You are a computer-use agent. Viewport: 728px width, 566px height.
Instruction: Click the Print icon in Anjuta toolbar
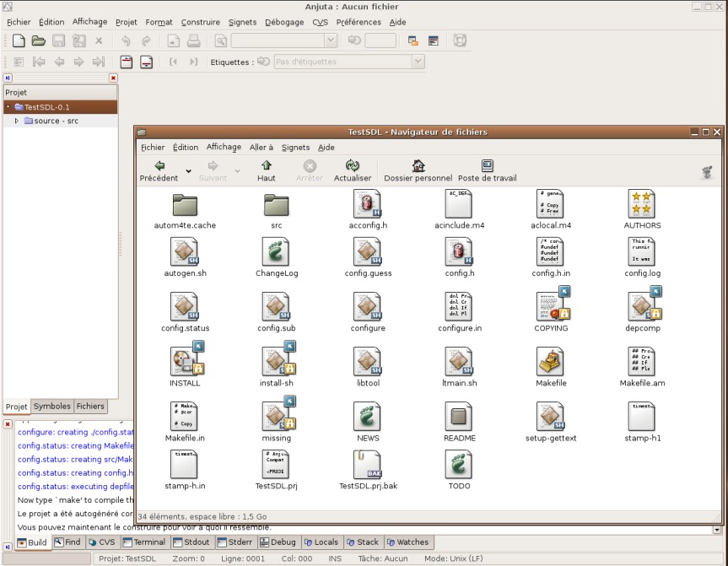coord(194,40)
